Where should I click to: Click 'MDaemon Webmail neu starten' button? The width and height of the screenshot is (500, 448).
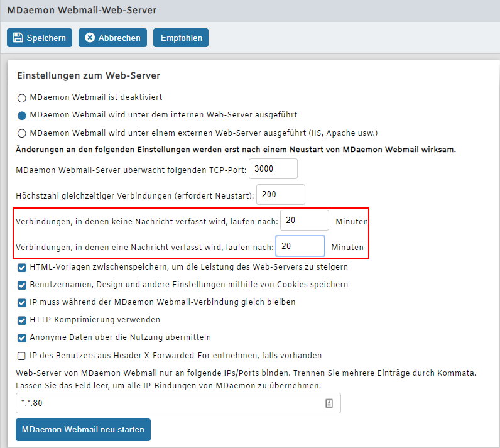point(83,430)
